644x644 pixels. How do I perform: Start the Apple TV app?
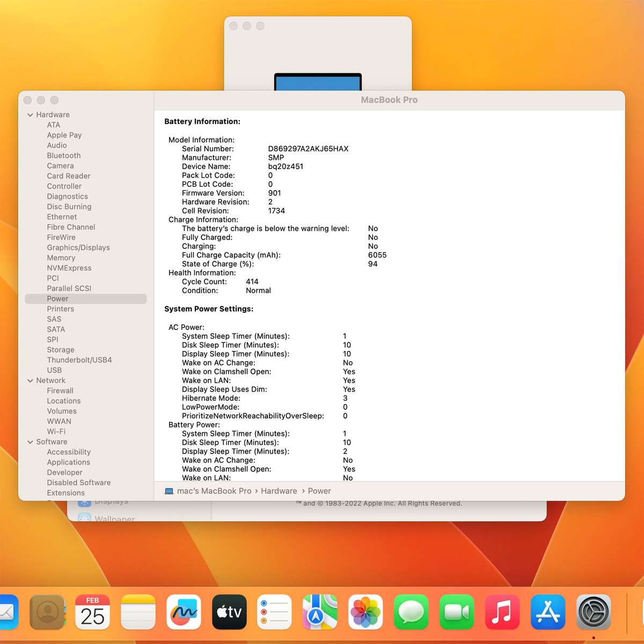(229, 612)
